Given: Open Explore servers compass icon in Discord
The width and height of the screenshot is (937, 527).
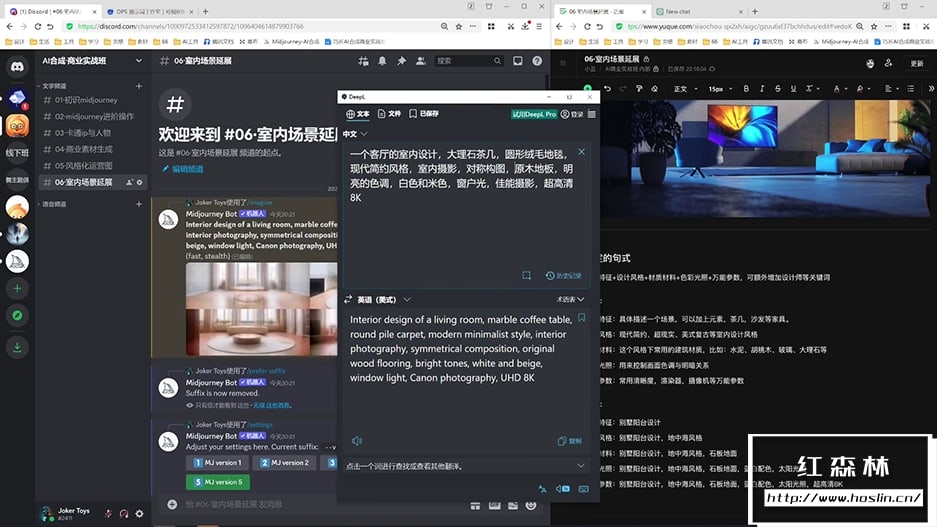Looking at the screenshot, I should 17,315.
